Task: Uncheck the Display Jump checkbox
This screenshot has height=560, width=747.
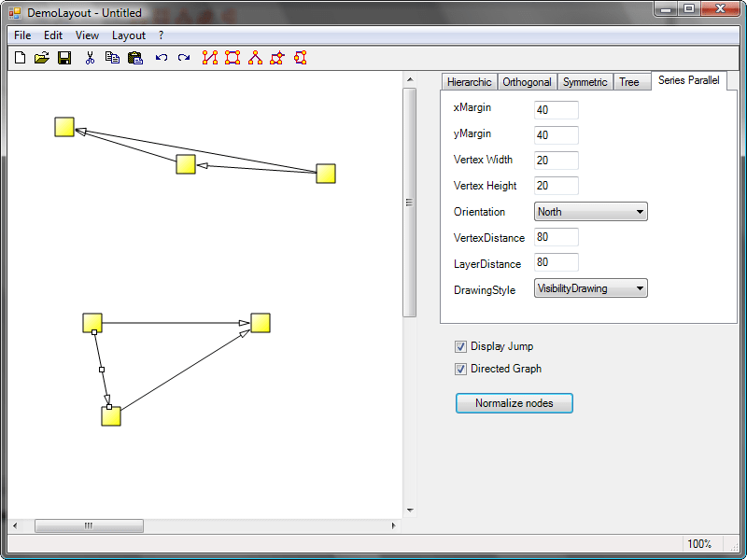Action: (460, 346)
